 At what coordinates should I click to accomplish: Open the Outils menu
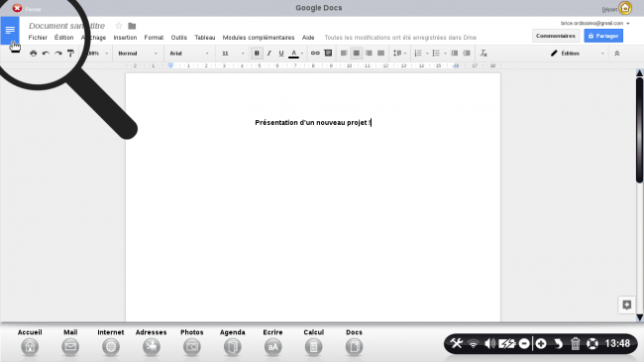point(178,38)
